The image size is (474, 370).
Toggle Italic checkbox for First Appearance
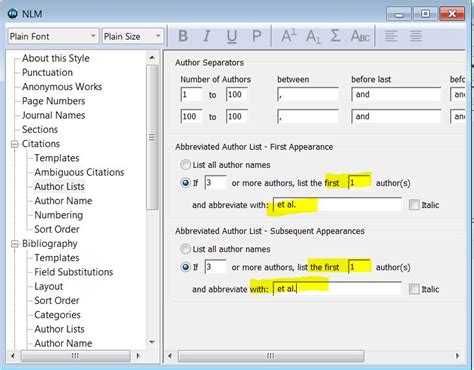(414, 205)
